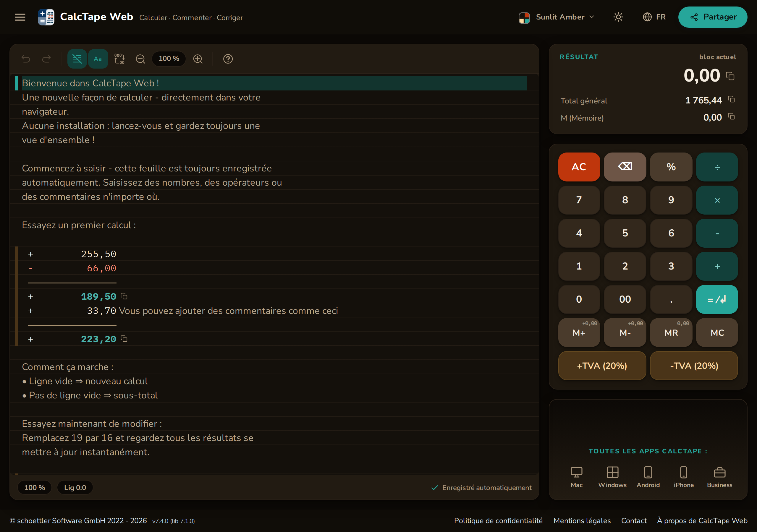This screenshot has height=532, width=757.
Task: Tap the double zero 00 key
Action: click(x=625, y=299)
